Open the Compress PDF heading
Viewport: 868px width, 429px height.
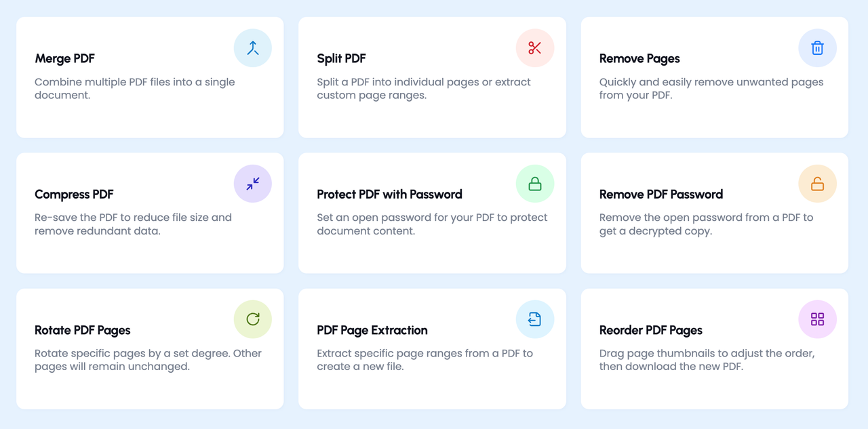pyautogui.click(x=74, y=195)
